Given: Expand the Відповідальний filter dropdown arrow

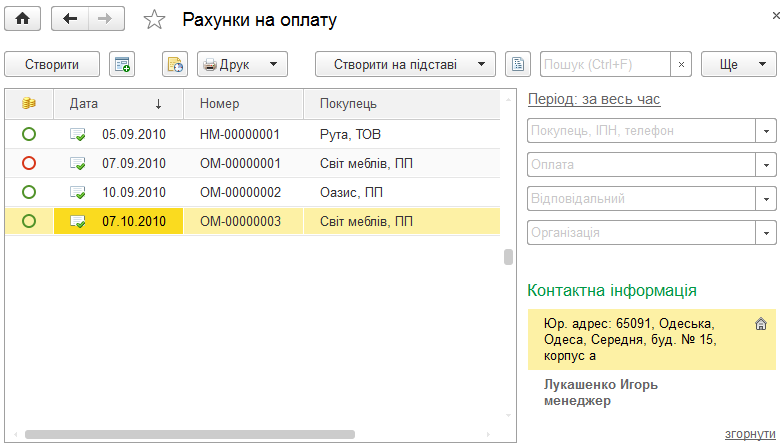Looking at the screenshot, I should tap(766, 199).
